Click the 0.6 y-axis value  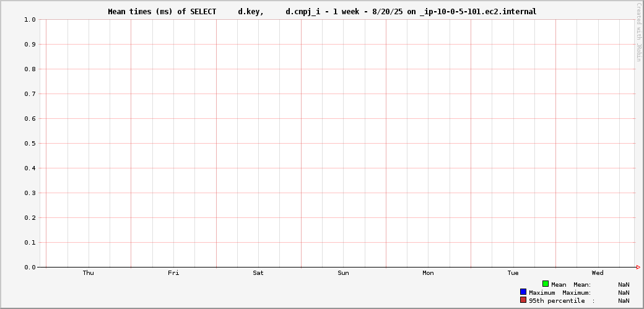[x=30, y=119]
